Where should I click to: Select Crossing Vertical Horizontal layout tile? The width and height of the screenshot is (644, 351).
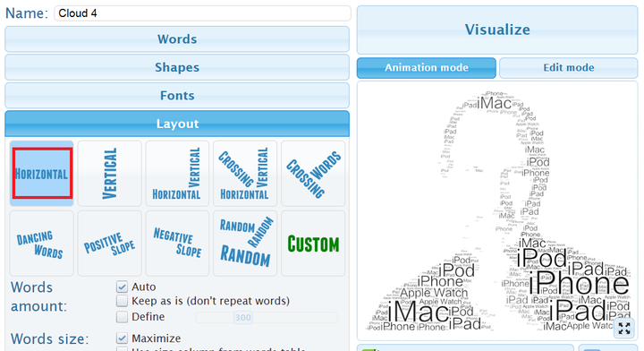pyautogui.click(x=245, y=174)
